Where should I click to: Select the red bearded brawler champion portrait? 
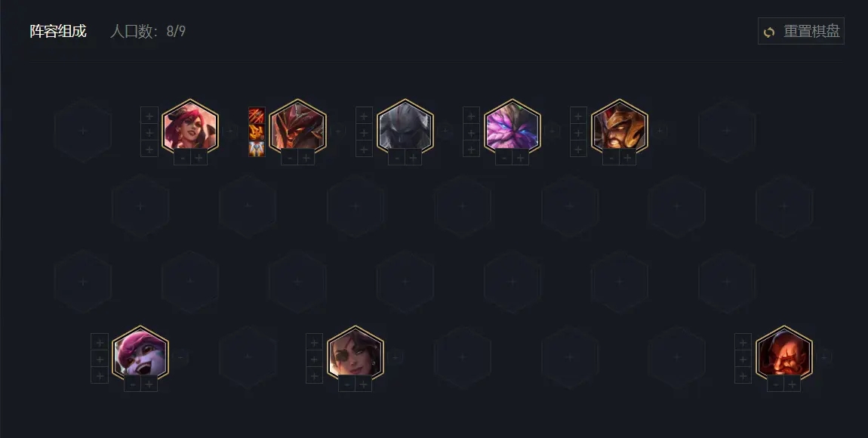(x=784, y=353)
